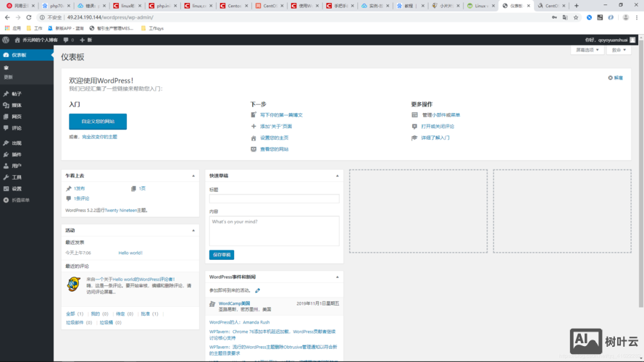Screen dimensions: 644x362
Task: Bookmark this page with the star icon
Action: coord(576,17)
